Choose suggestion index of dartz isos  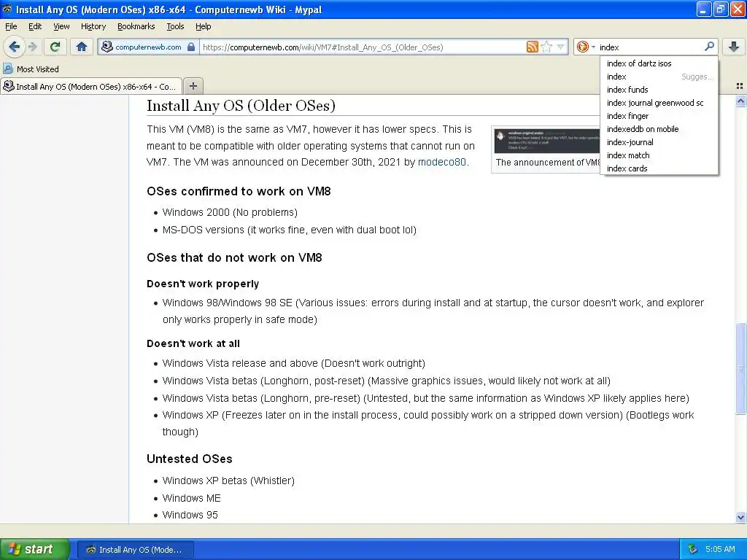click(659, 63)
